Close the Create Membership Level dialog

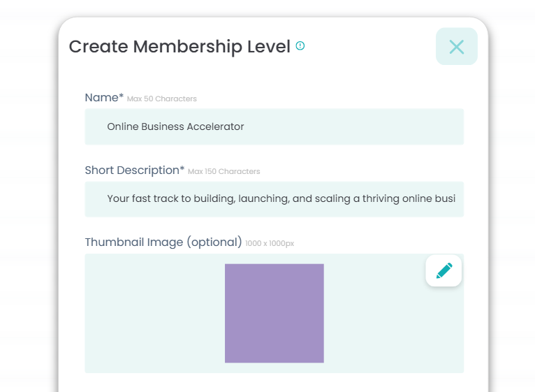click(x=457, y=47)
